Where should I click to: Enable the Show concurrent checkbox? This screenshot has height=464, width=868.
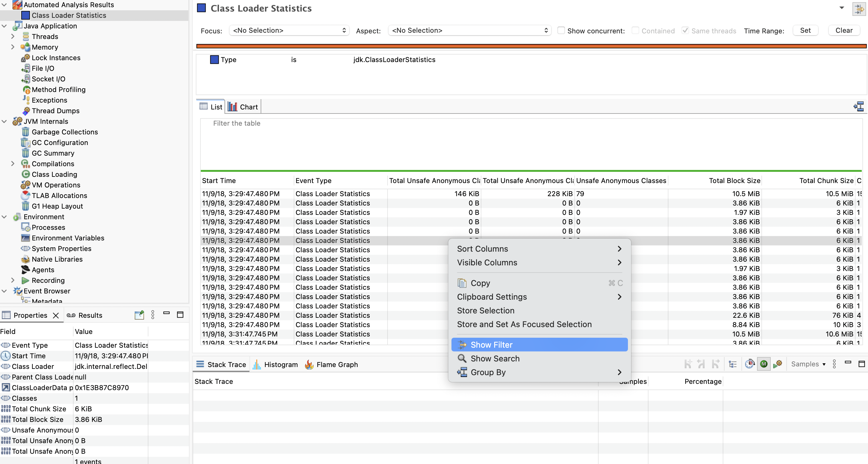point(561,31)
